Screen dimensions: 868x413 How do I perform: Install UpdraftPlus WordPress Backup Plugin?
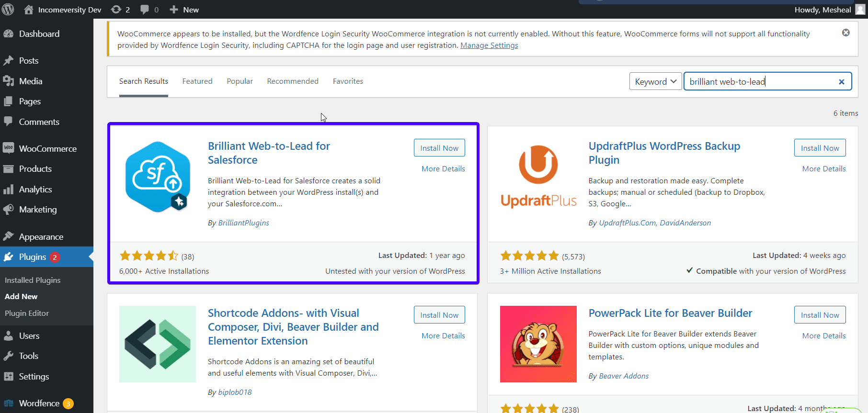point(820,148)
